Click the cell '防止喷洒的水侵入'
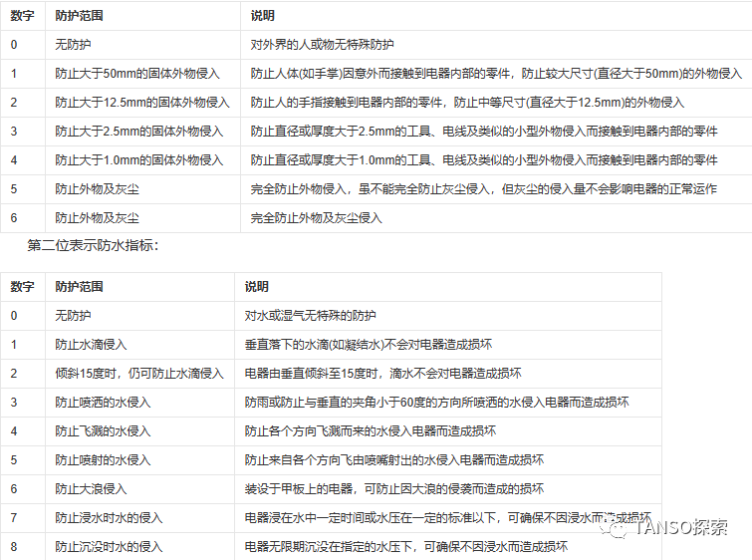Screen dimensions: 752x560 (104, 403)
